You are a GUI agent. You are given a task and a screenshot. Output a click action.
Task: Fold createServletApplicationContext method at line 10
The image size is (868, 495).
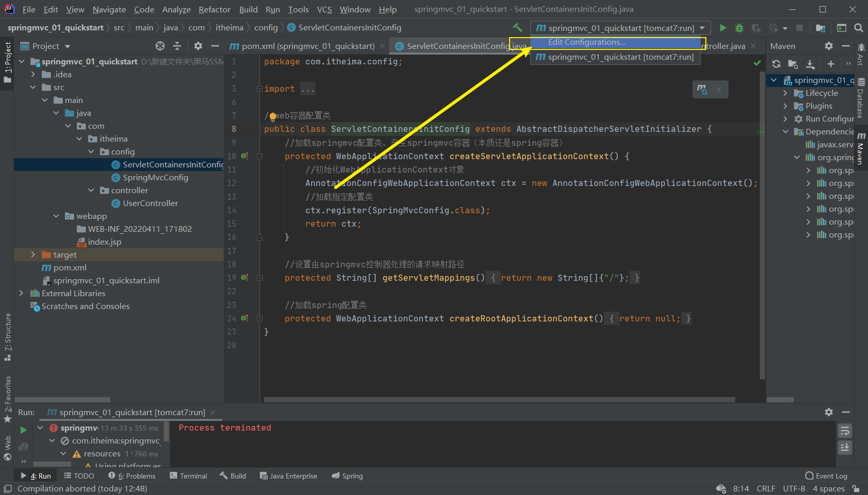tap(259, 156)
